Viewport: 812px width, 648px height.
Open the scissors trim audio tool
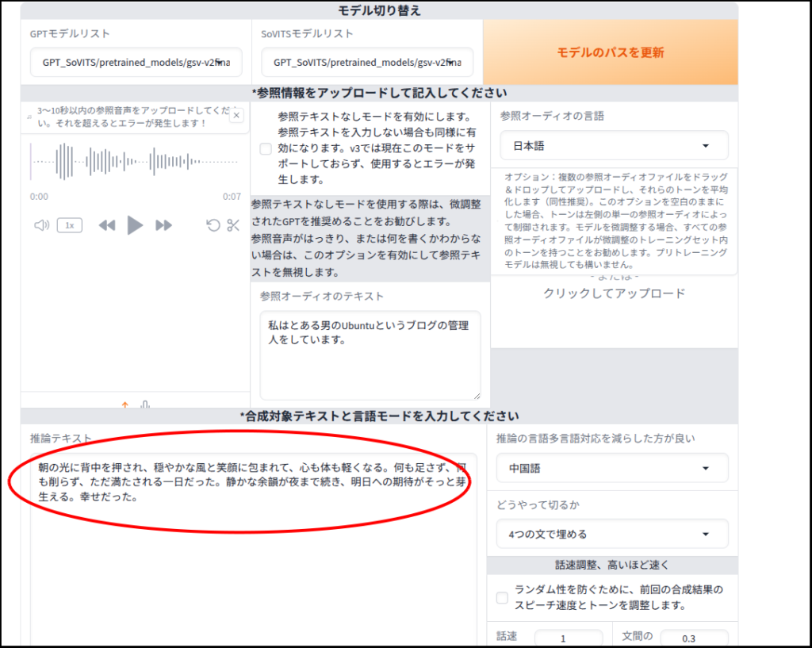point(233,225)
